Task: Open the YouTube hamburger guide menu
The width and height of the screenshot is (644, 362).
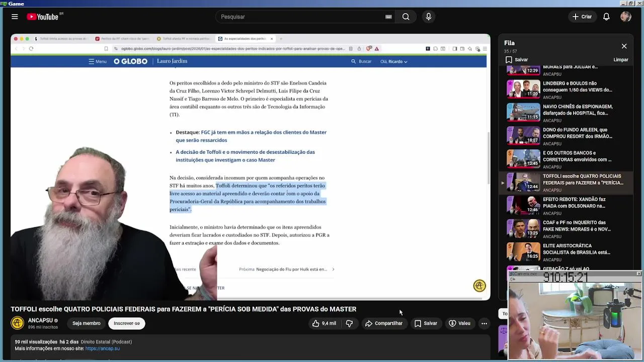Action: point(15,17)
